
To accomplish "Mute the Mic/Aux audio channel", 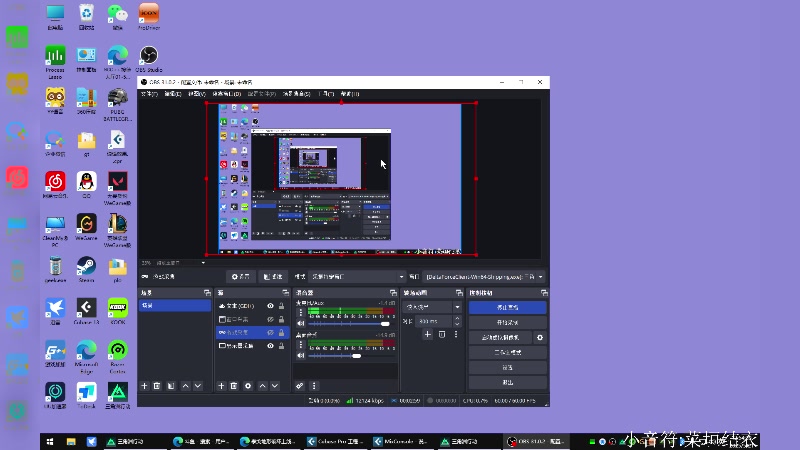I will click(x=301, y=323).
